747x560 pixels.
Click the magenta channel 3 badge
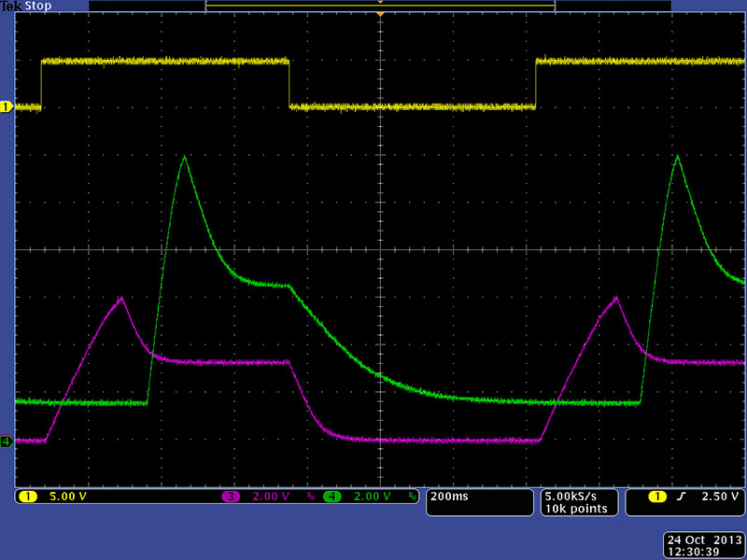click(230, 497)
